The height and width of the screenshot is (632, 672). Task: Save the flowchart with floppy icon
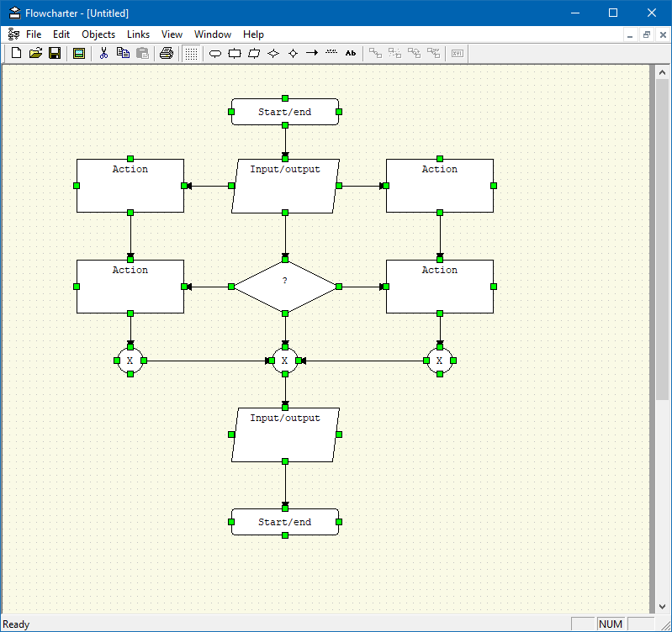(55, 53)
